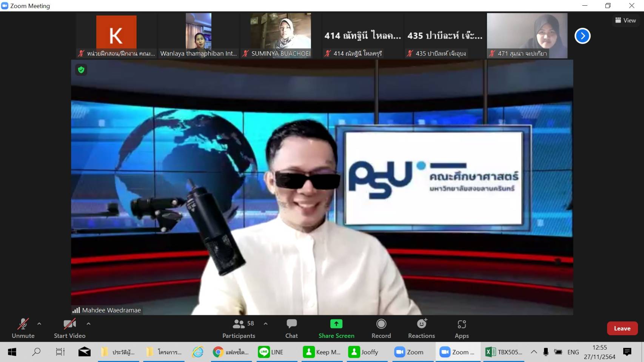
Task: Start Video camera toggle
Action: (x=69, y=328)
